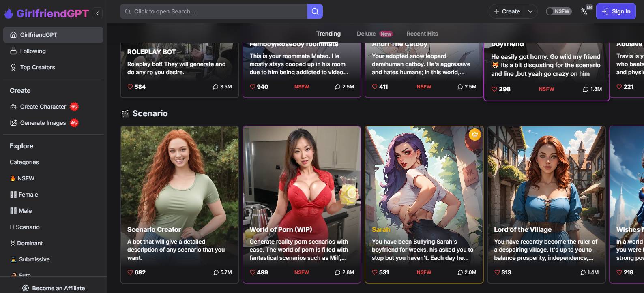This screenshot has height=293, width=644.
Task: Click the NSFW fire icon in Categories
Action: 13,178
